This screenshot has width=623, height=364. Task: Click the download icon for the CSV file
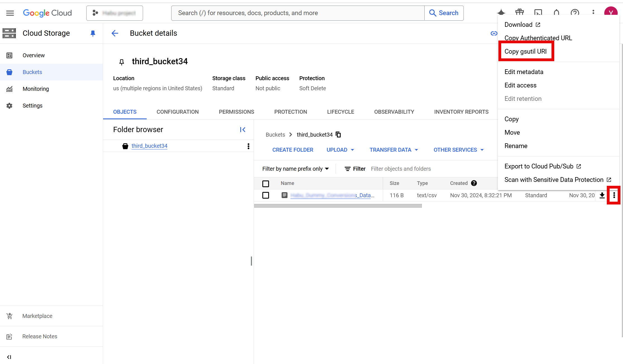[602, 195]
